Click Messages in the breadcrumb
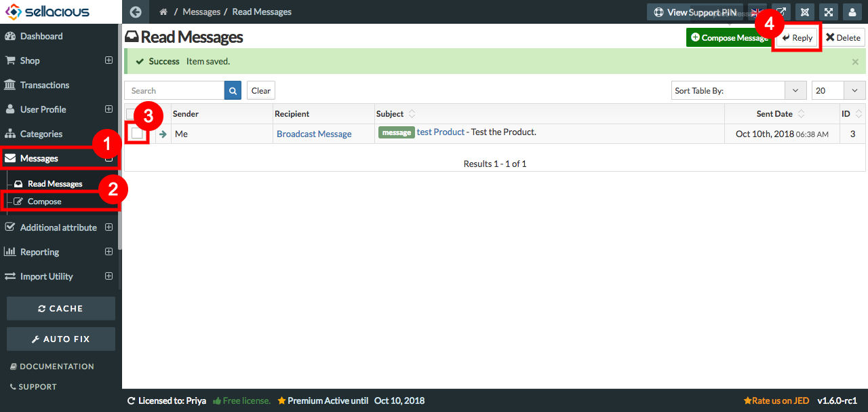This screenshot has width=868, height=412. click(201, 12)
